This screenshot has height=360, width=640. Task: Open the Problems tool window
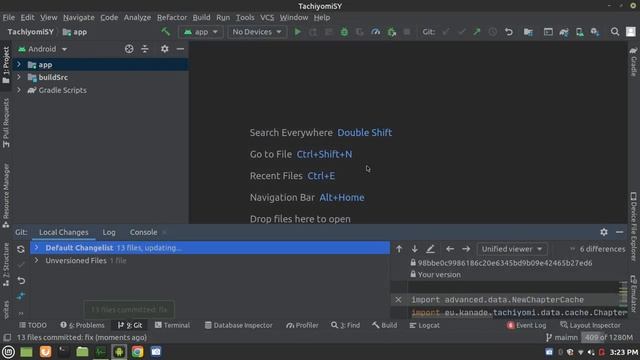pyautogui.click(x=82, y=325)
